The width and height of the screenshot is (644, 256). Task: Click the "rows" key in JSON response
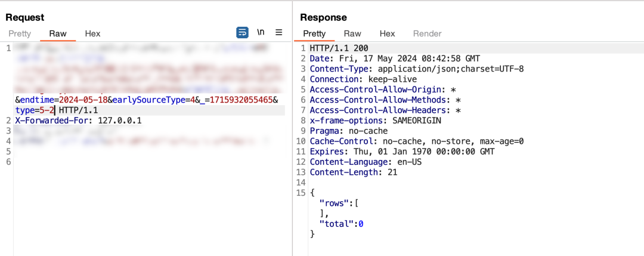[x=336, y=203]
